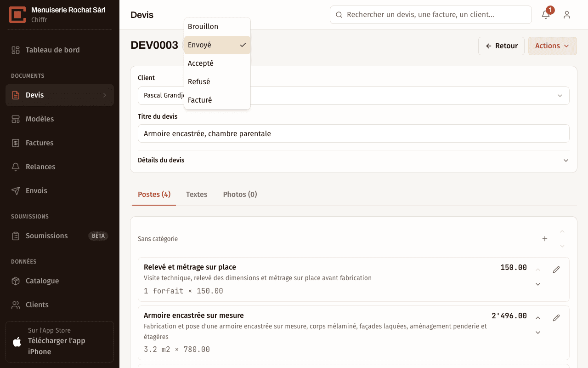Expand the Détails du devis section

(354, 161)
